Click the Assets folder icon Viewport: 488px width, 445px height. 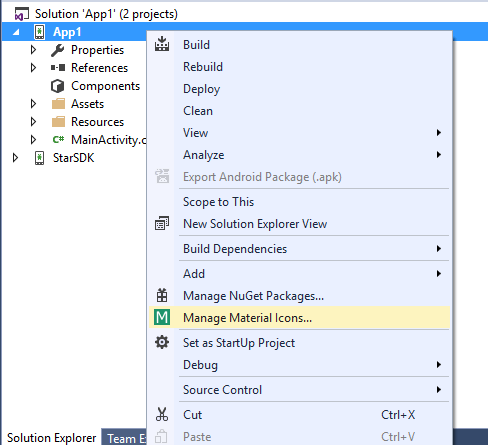(x=58, y=104)
